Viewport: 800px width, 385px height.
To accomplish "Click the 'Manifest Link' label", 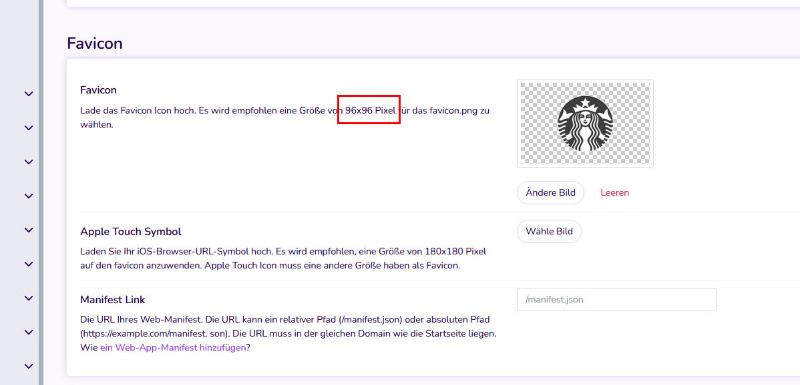I will (113, 300).
